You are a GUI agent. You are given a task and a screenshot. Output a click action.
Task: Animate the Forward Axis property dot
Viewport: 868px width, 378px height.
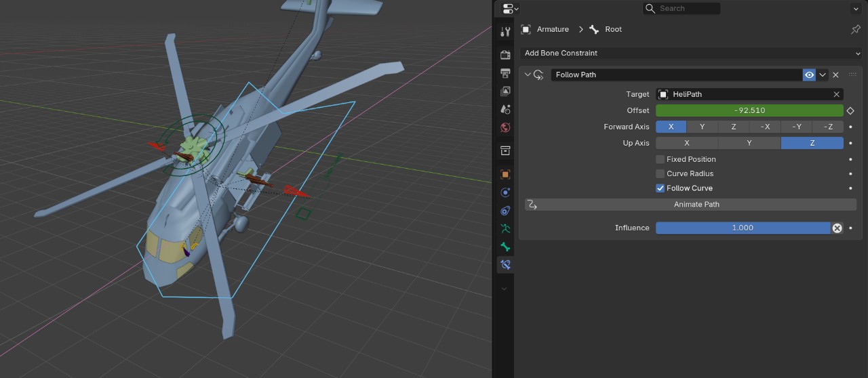(850, 127)
